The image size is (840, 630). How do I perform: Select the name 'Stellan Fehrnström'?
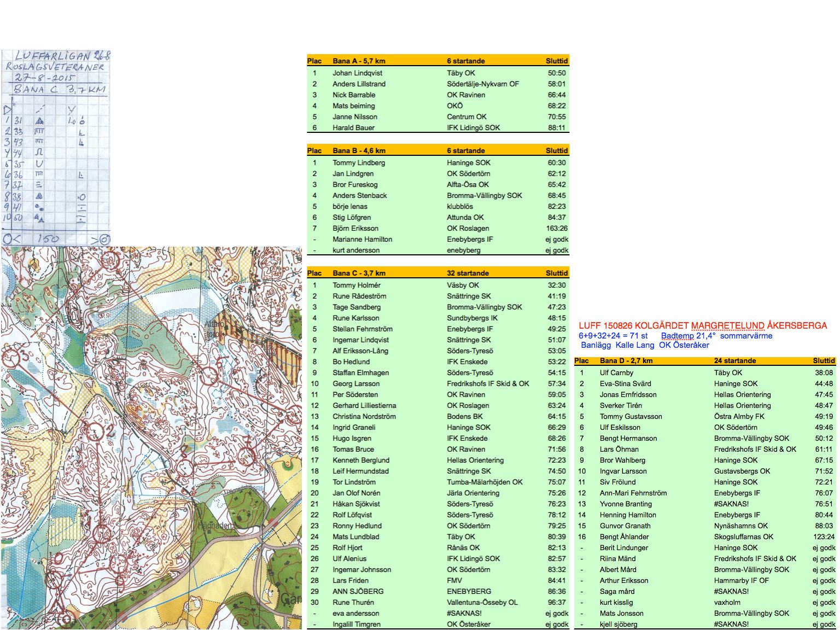tap(363, 329)
